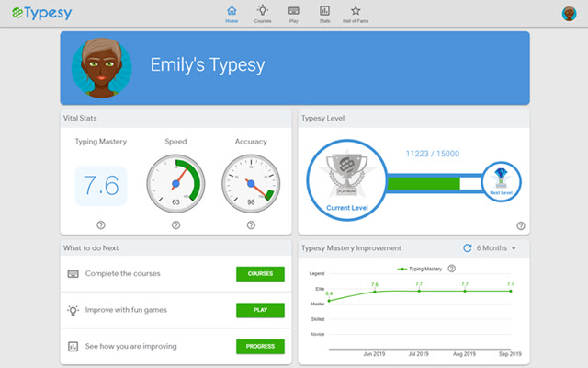Click the green COURSES button
The height and width of the screenshot is (368, 588).
[260, 274]
